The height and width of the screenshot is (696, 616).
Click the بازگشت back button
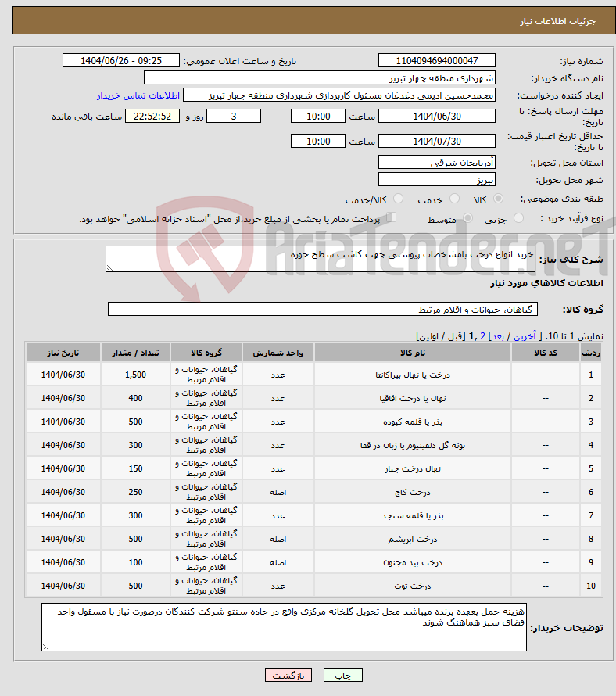click(x=288, y=675)
